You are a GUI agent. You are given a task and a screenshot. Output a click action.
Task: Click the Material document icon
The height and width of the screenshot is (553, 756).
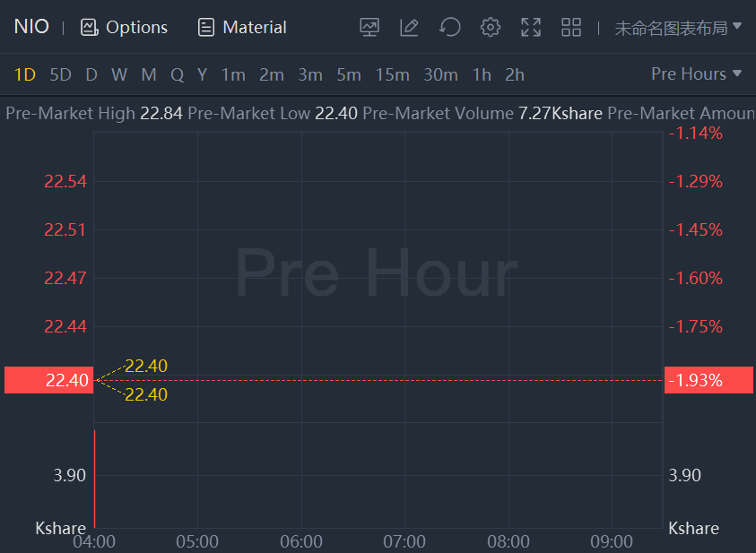click(x=206, y=27)
